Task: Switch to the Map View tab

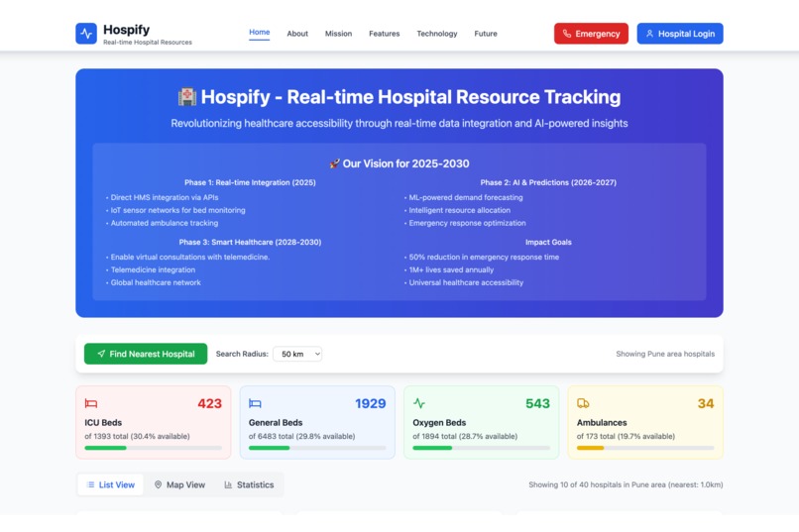Action: pos(179,484)
